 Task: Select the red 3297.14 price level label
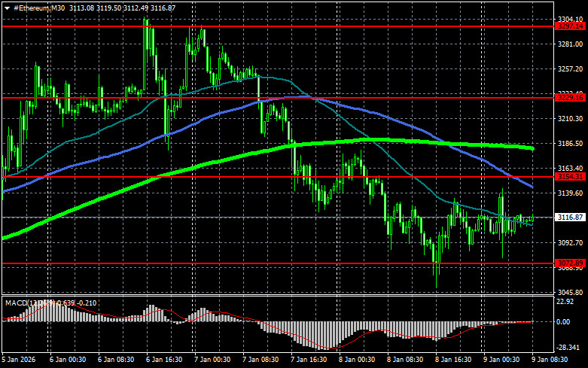click(x=570, y=26)
